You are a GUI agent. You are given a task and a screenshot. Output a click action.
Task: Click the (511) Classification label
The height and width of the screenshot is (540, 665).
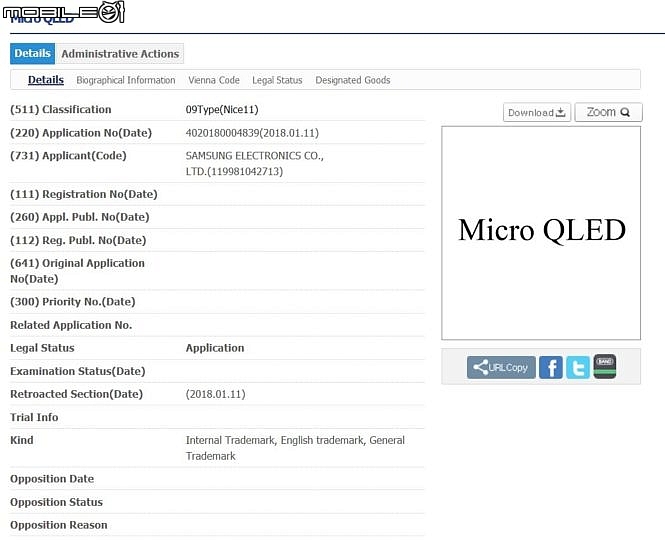click(61, 109)
